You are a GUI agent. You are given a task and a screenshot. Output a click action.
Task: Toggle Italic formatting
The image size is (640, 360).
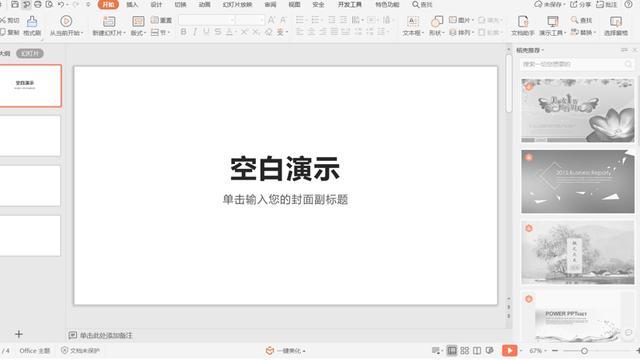195,31
